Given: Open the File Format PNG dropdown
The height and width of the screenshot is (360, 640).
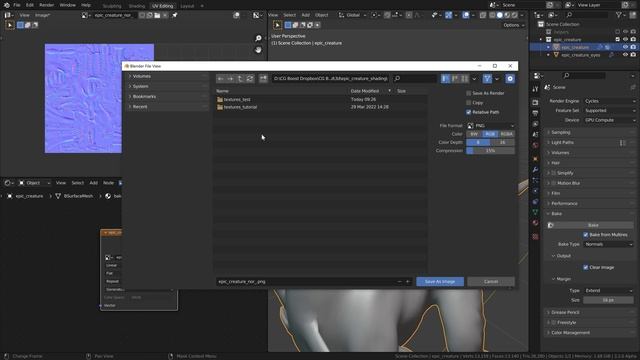Looking at the screenshot, I should coord(491,126).
